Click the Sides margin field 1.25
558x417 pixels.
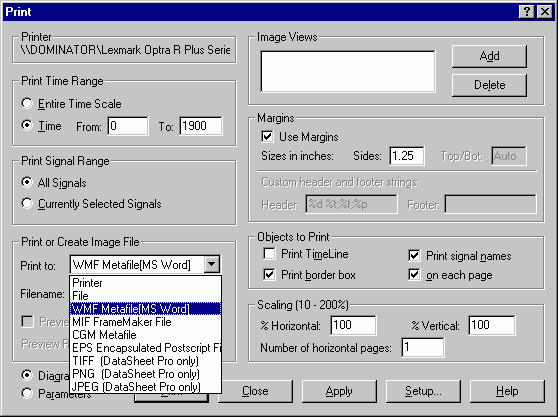pos(407,156)
